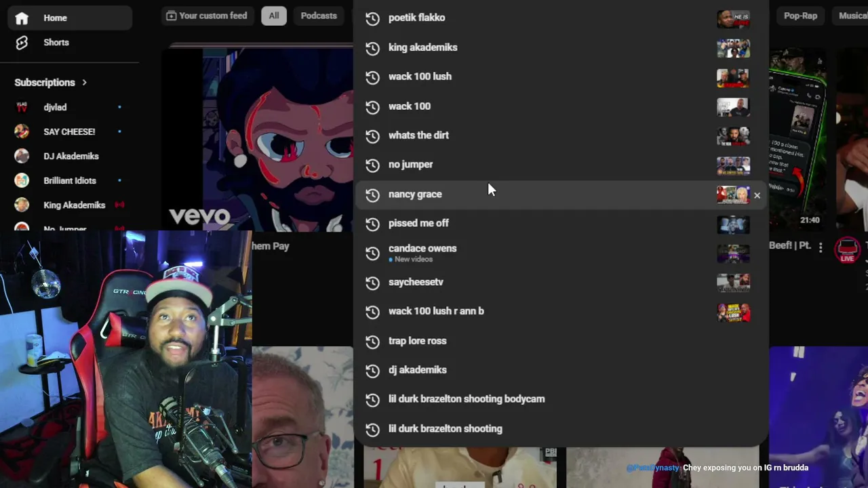Click history icon beside trap lore ross
Screen dimensions: 868x488
[x=372, y=342]
